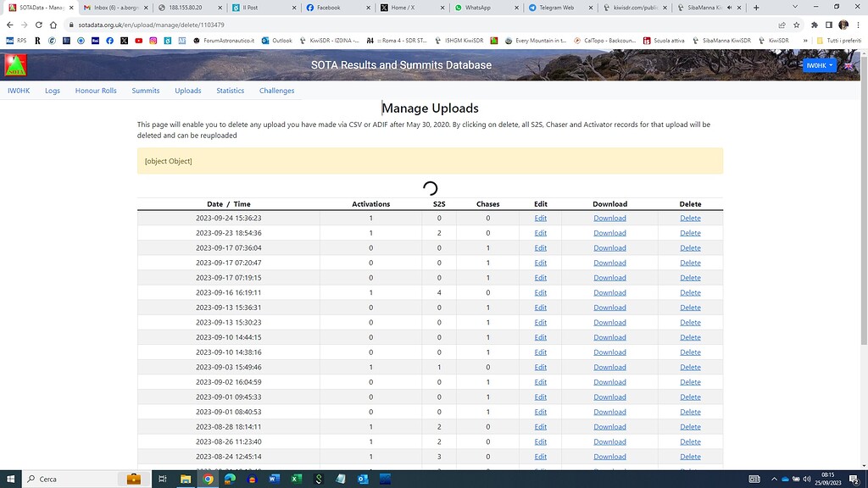868x488 pixels.
Task: Mute the SibaManna tab via speaker icon
Action: [x=729, y=8]
